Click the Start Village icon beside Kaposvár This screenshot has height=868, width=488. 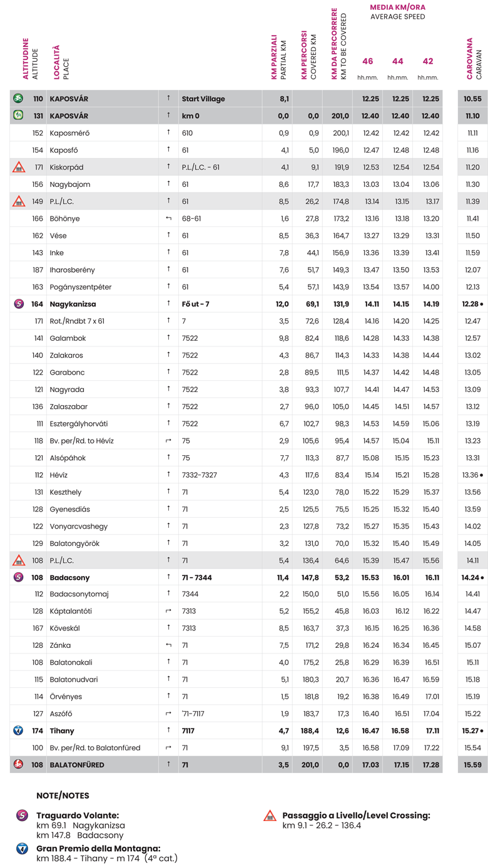pos(18,99)
